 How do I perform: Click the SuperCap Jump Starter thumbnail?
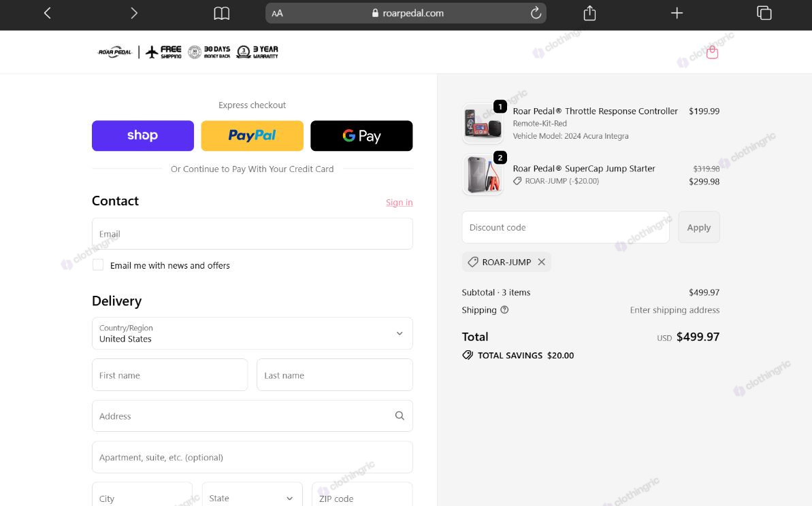[482, 175]
